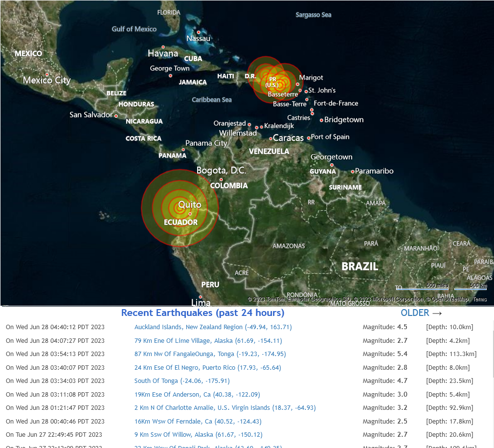Open Charlotte Amalie, U.S. Virgin Islands link
This screenshot has width=494, height=448.
point(225,408)
